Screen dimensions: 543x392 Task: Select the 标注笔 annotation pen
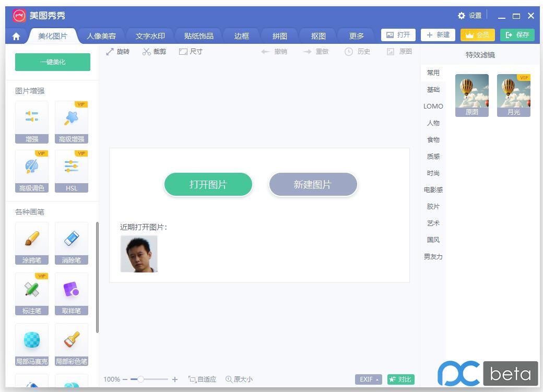point(32,294)
